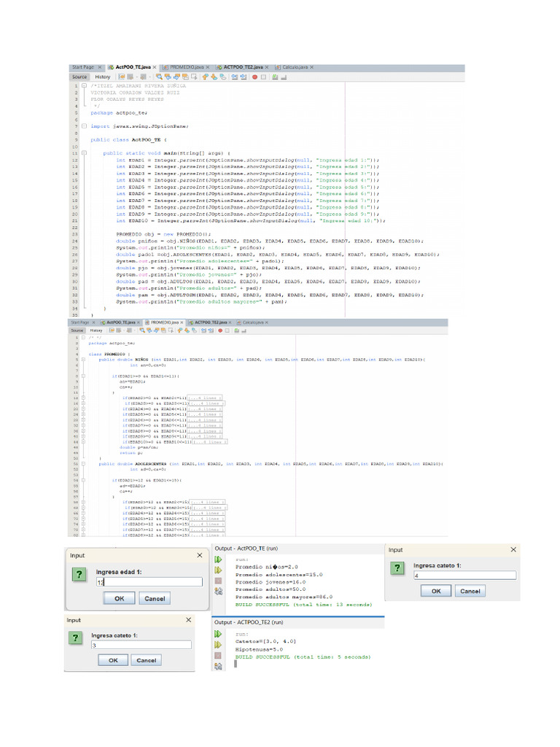
Task: Collapse the import statement fold in ActPOO_TE
Action: coord(84,125)
